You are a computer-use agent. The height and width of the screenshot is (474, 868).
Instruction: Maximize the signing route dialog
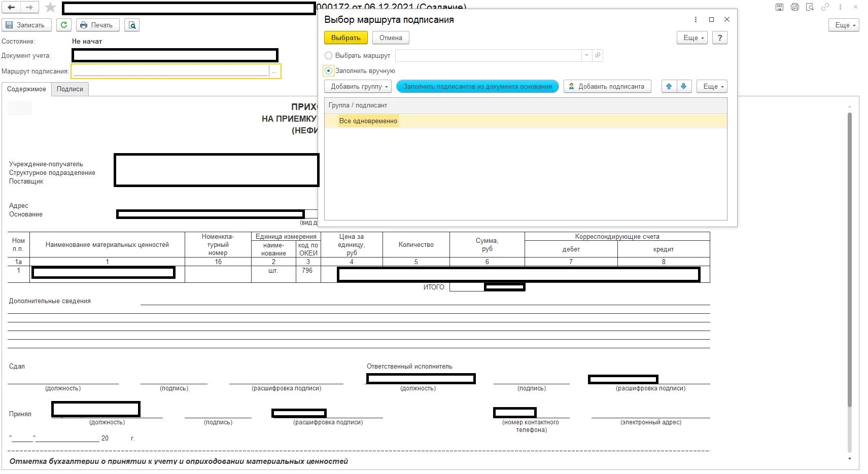click(x=711, y=20)
